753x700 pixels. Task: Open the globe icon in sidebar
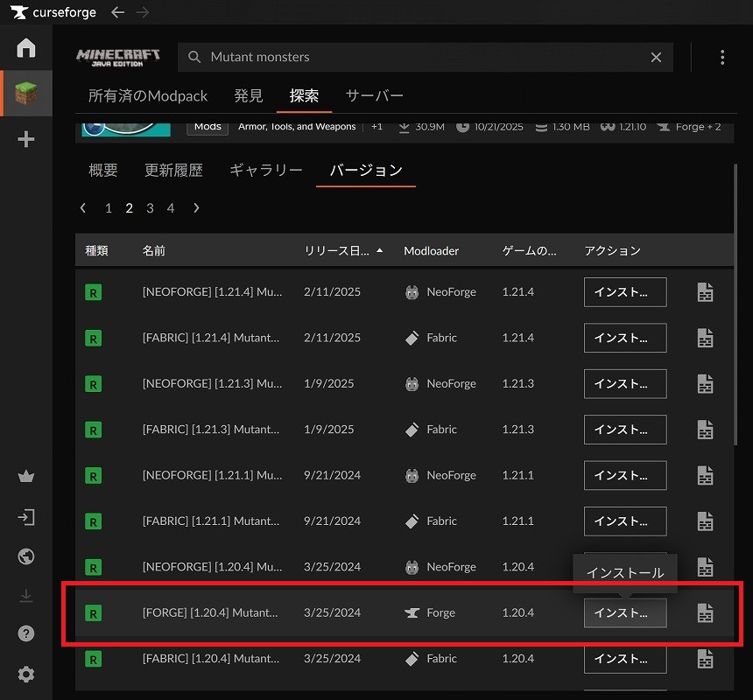coord(26,556)
